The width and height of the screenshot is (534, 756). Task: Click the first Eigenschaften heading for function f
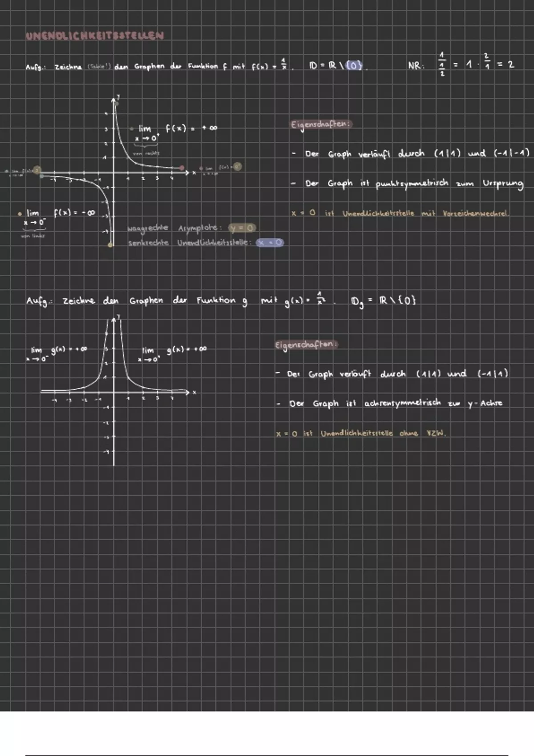click(x=320, y=125)
